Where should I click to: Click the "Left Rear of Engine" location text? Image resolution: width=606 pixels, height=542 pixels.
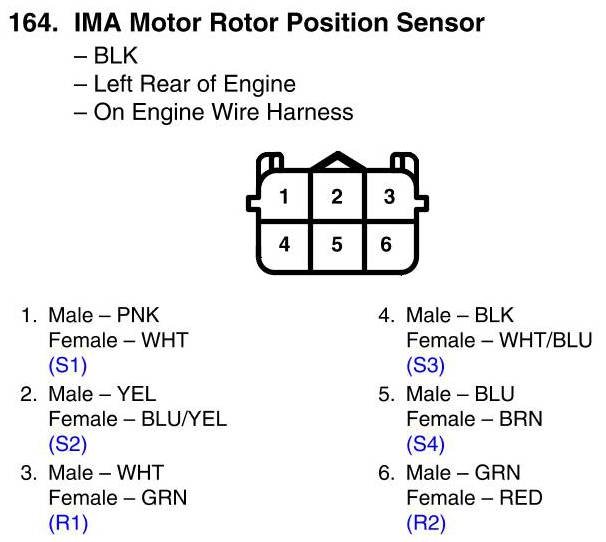coord(194,85)
